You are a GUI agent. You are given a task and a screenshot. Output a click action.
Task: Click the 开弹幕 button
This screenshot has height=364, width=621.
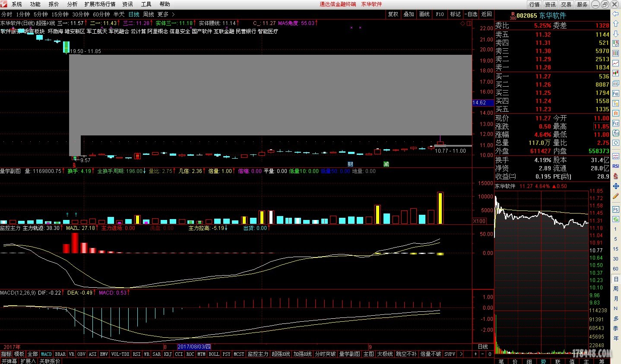(9, 361)
